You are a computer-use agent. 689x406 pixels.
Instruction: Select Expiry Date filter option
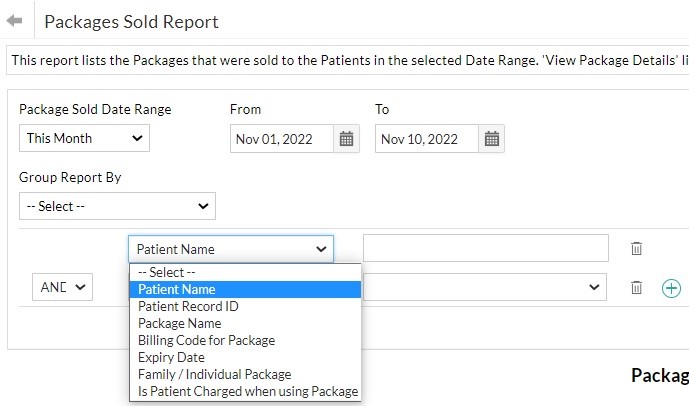245,357
